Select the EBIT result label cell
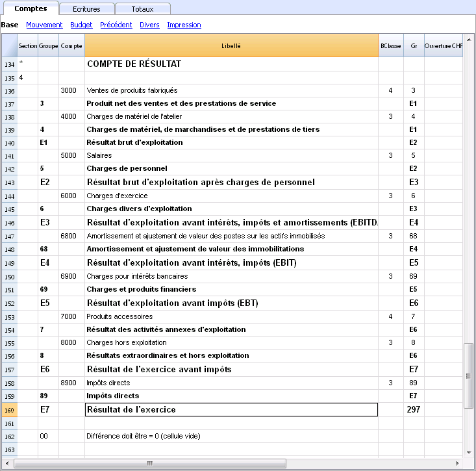The width and height of the screenshot is (476, 471). coord(231,262)
